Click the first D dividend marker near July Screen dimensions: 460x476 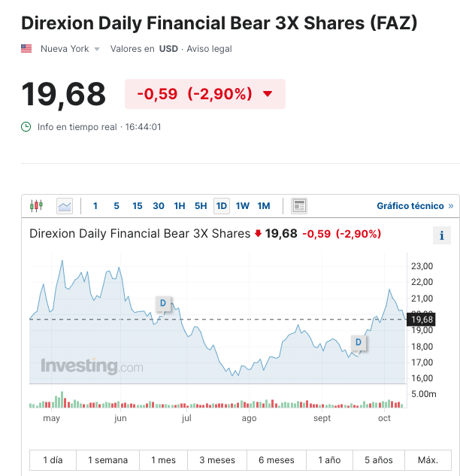click(x=163, y=304)
